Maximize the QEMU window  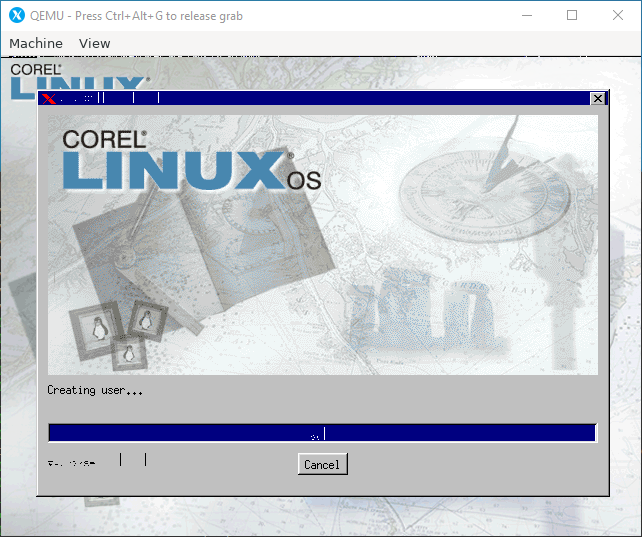[x=572, y=16]
